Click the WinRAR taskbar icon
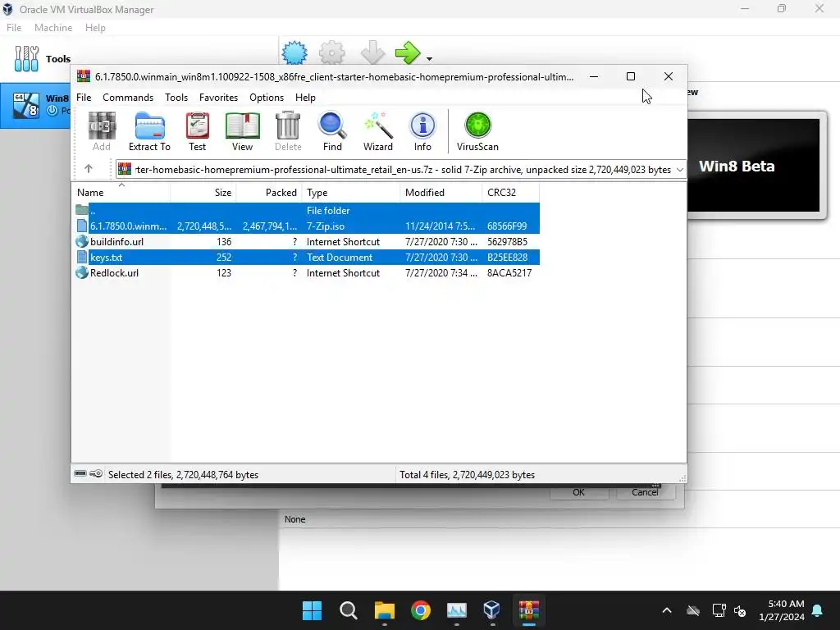This screenshot has height=630, width=840. 529,610
